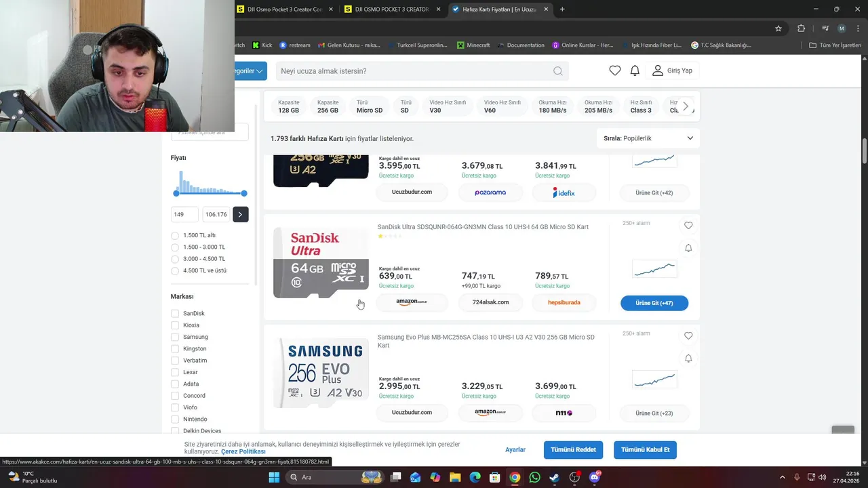The height and width of the screenshot is (488, 868).
Task: Apply the Video Hız Sınıfı V30 filter chip
Action: 448,106
